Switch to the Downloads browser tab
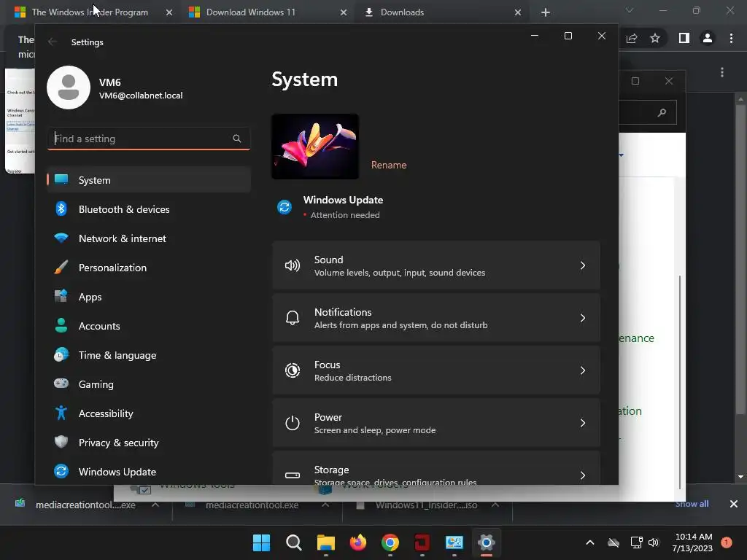Image resolution: width=747 pixels, height=560 pixels. tap(443, 12)
